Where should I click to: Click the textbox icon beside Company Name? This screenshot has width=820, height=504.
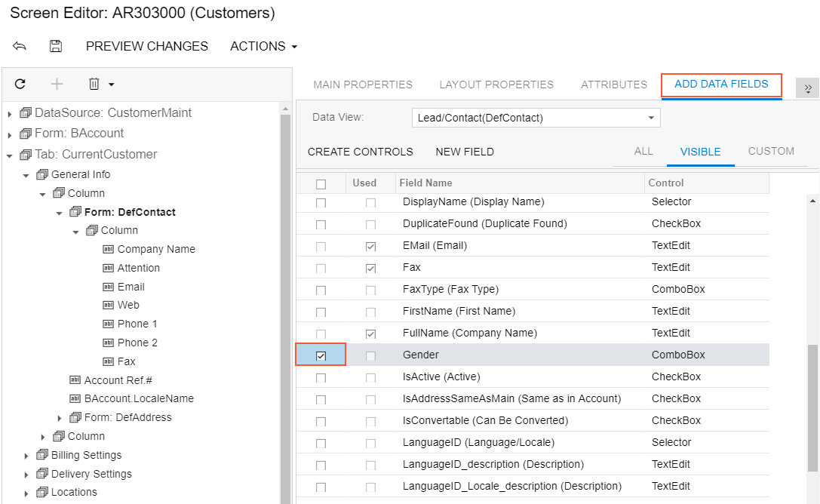[108, 249]
